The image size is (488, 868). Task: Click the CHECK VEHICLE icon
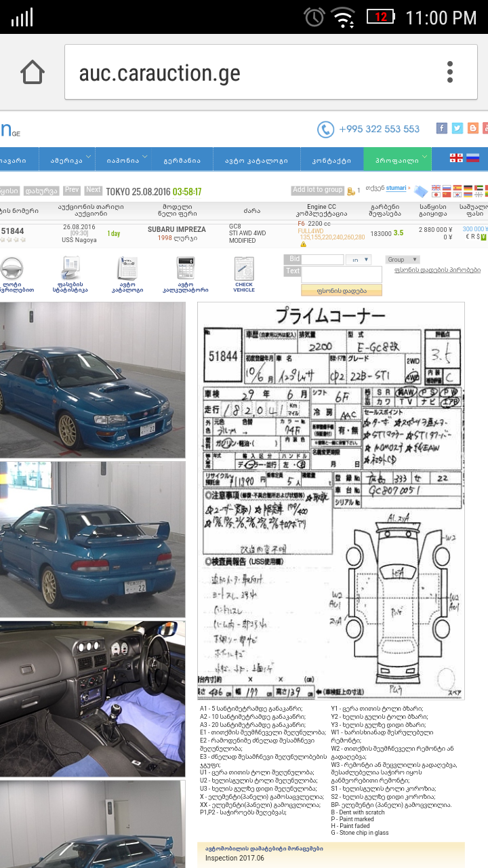point(244,269)
